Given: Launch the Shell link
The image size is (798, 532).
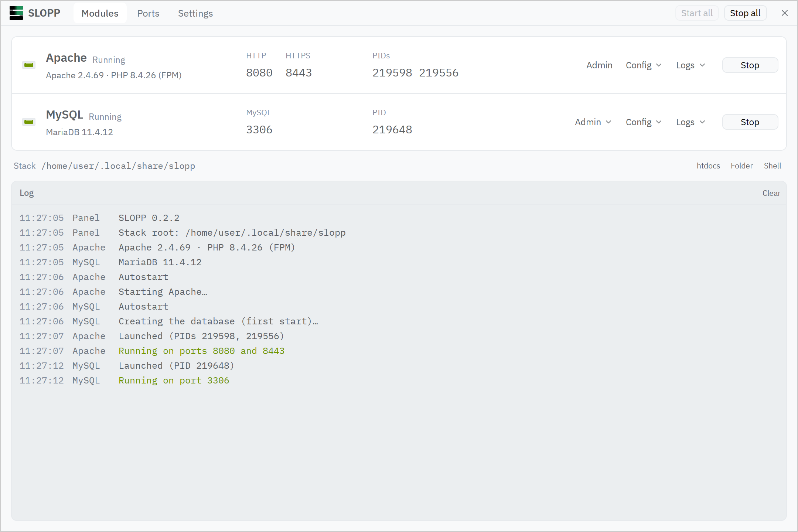Looking at the screenshot, I should point(773,166).
